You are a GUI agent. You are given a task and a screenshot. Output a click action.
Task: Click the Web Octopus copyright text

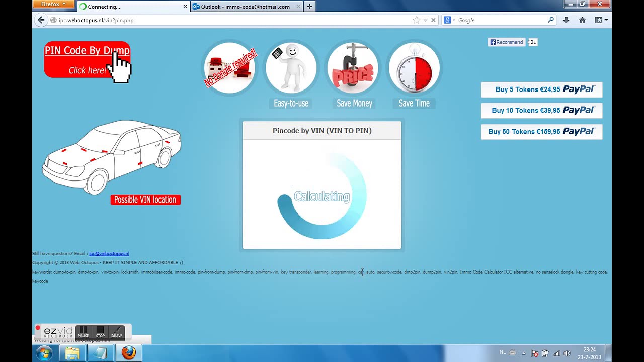107,263
